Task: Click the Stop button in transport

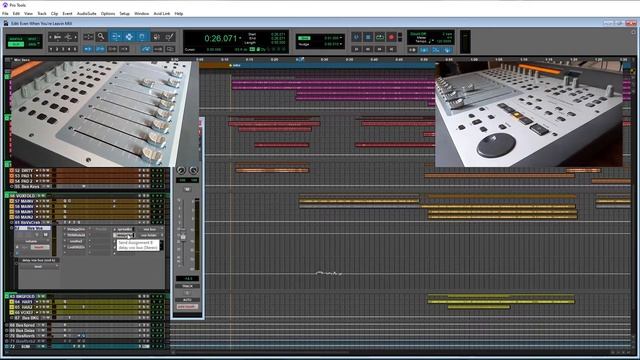Action: point(368,37)
